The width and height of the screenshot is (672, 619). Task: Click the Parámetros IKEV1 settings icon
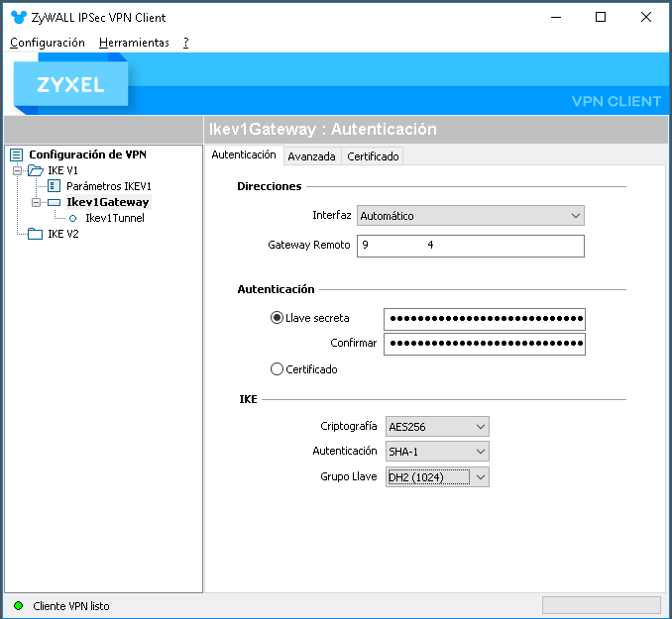(54, 186)
